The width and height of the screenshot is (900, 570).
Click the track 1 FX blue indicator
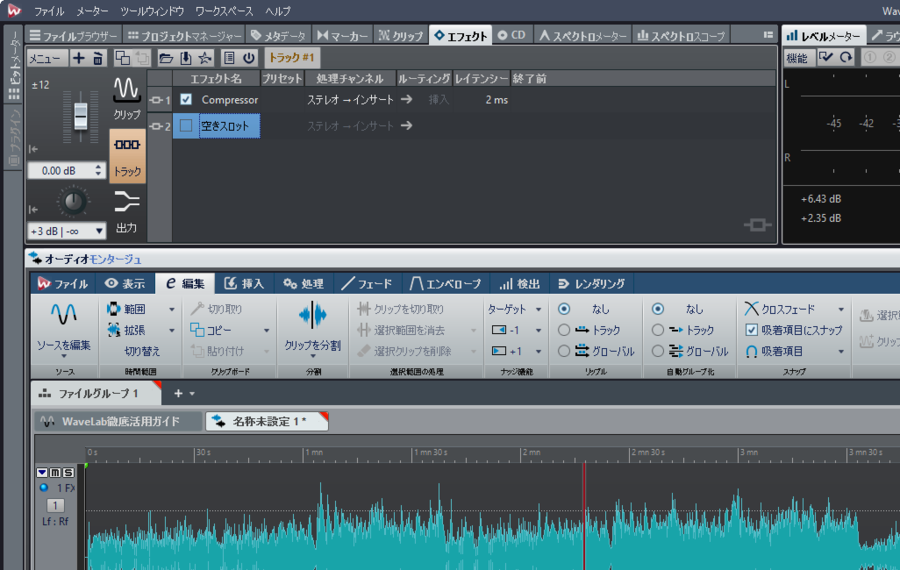(44, 488)
